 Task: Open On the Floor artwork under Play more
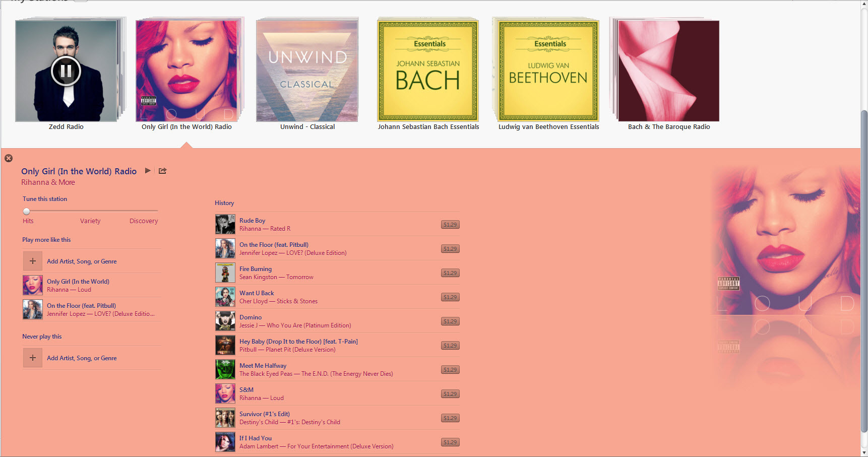click(33, 309)
